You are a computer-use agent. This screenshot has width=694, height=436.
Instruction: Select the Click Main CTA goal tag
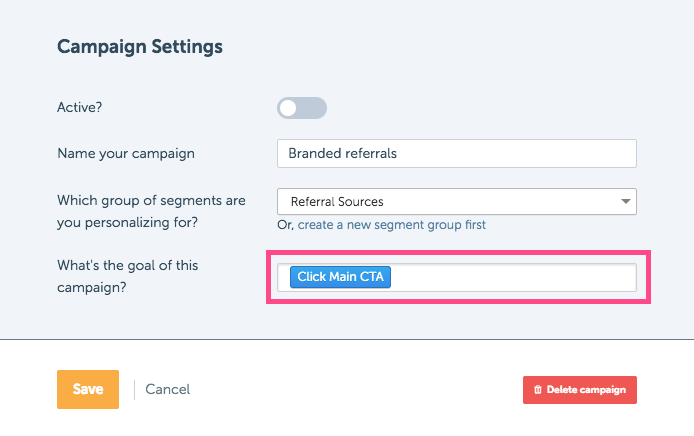tap(340, 277)
